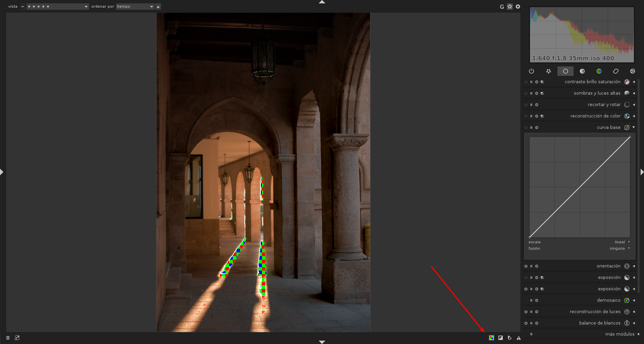
Task: Disable the orientación module
Action: (526, 266)
